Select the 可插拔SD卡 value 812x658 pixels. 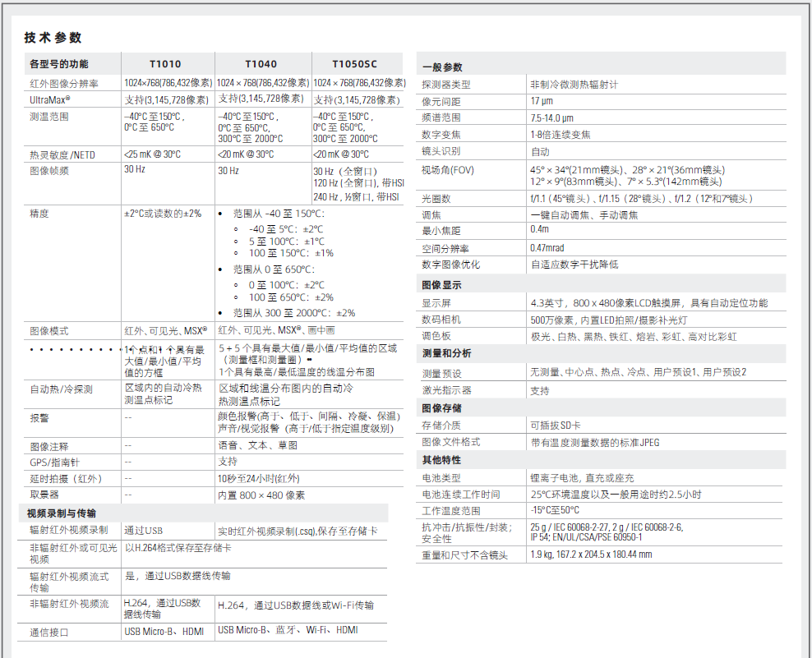click(555, 425)
